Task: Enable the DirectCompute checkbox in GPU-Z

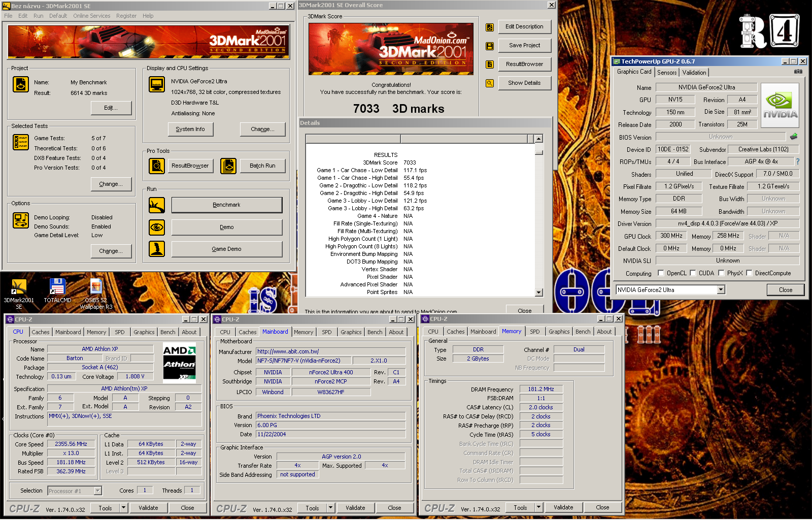Action: 749,273
